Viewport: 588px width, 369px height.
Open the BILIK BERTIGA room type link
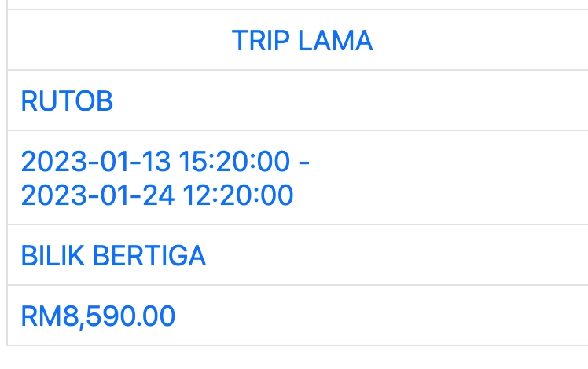pos(113,255)
